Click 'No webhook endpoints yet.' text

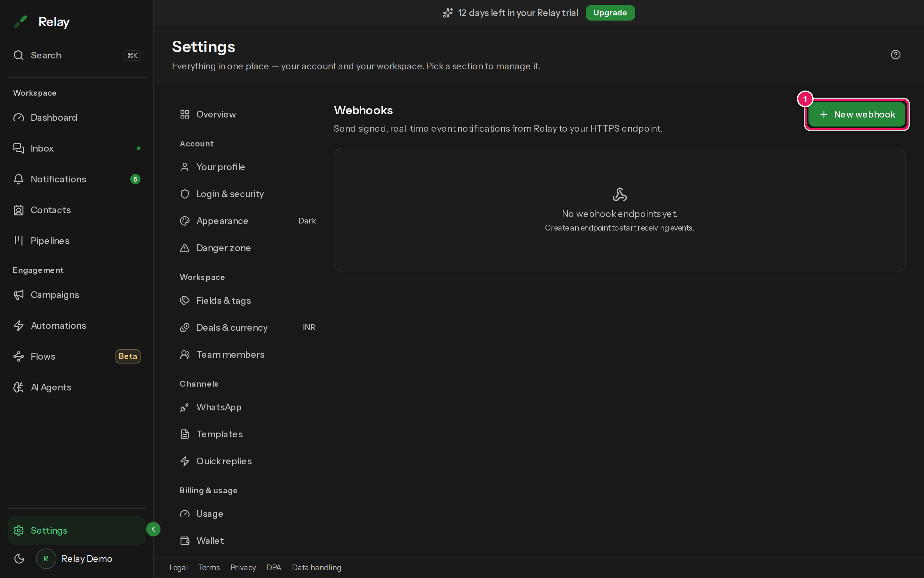click(x=619, y=214)
